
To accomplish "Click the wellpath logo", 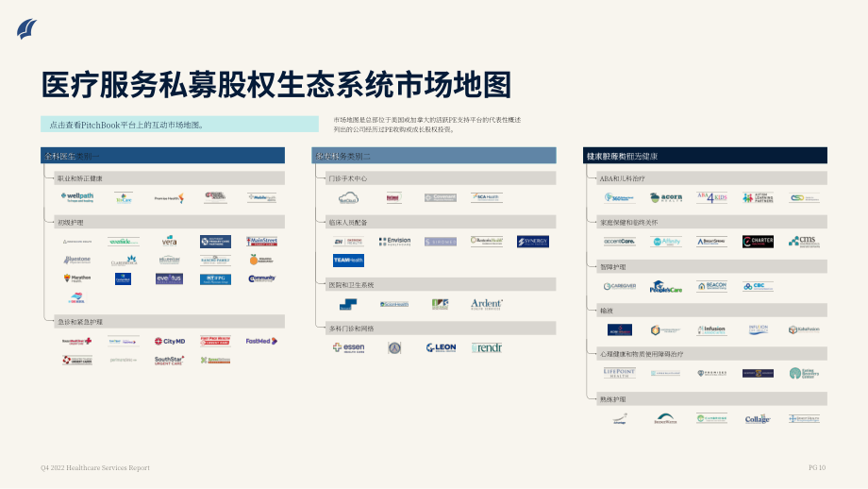I will 77,197.
